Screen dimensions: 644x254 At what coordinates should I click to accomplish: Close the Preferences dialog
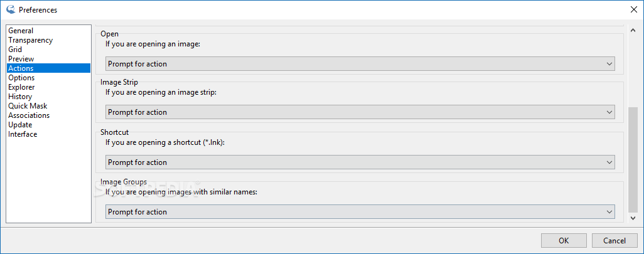tap(634, 9)
